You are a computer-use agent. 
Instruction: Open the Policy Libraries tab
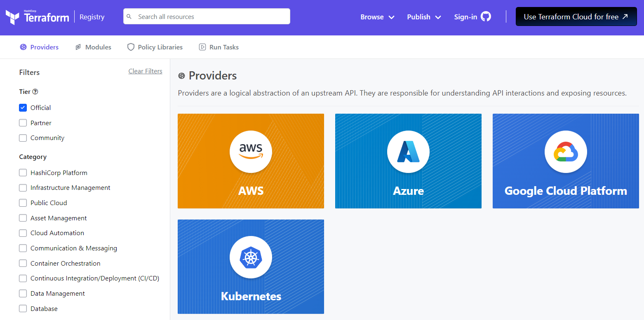[x=155, y=47]
